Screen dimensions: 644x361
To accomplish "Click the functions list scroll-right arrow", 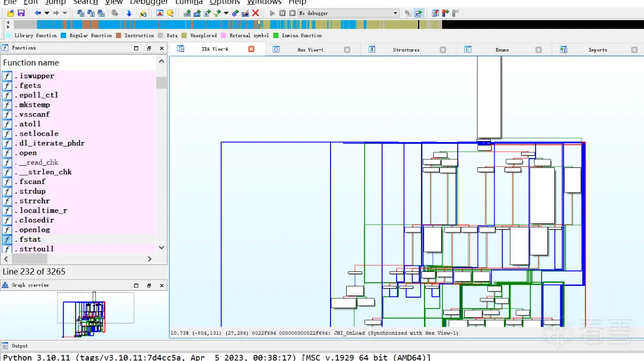I will (x=150, y=259).
